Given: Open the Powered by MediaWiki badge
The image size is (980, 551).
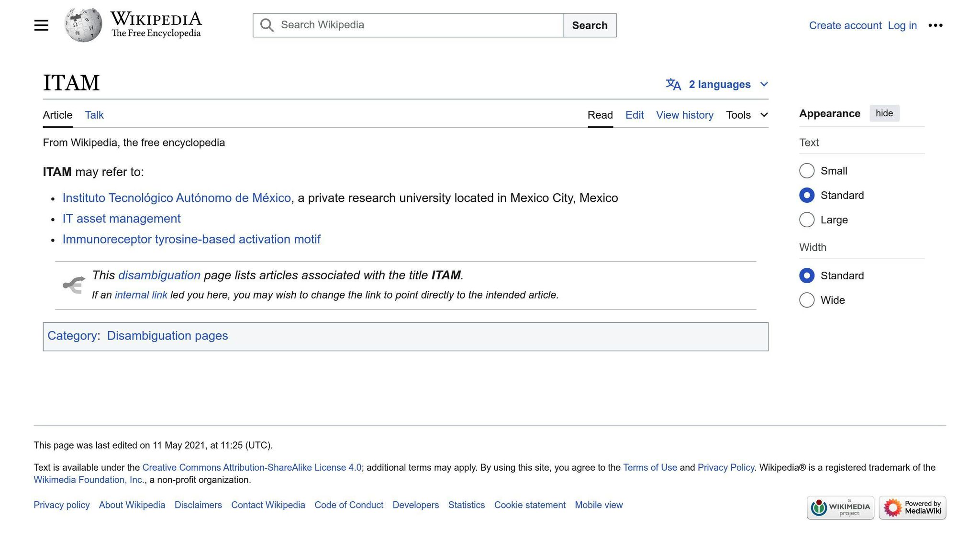Looking at the screenshot, I should click(912, 507).
